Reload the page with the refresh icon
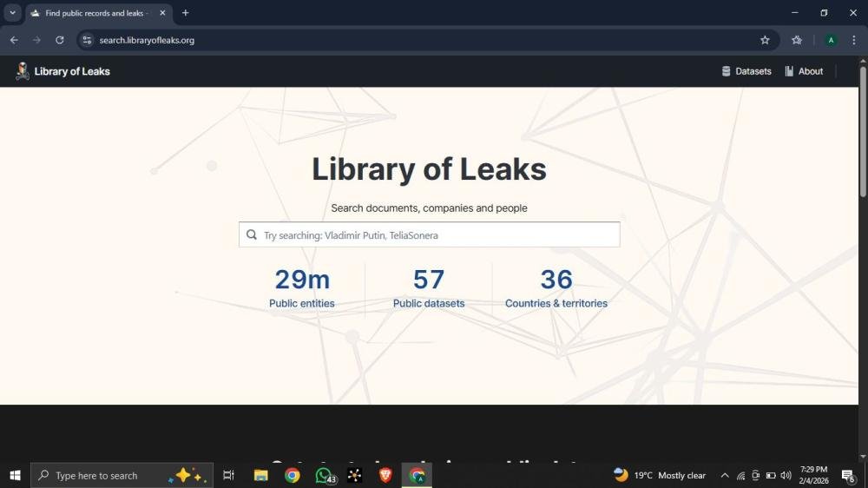 tap(60, 40)
